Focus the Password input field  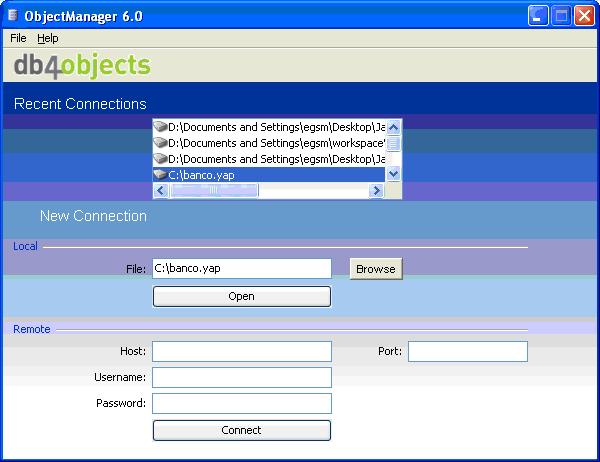242,403
